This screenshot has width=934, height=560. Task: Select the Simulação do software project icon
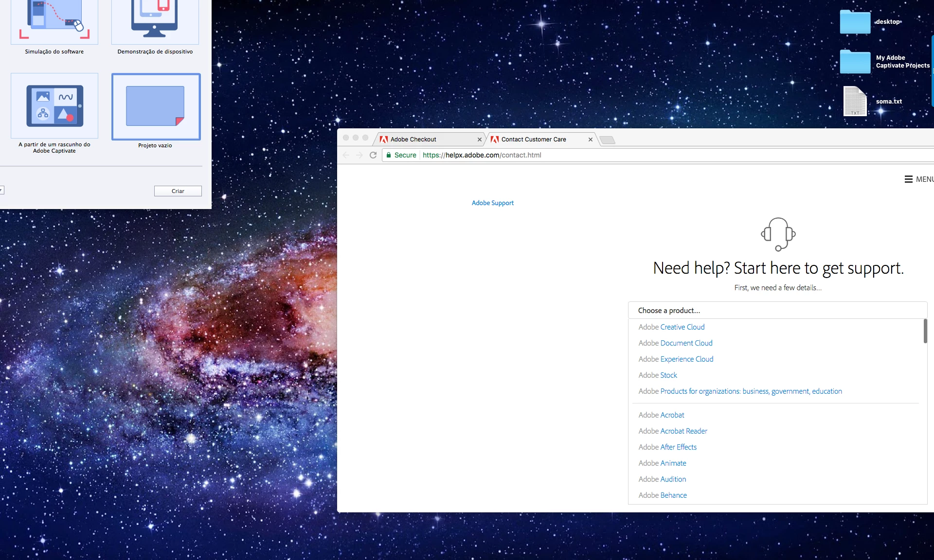tap(54, 21)
